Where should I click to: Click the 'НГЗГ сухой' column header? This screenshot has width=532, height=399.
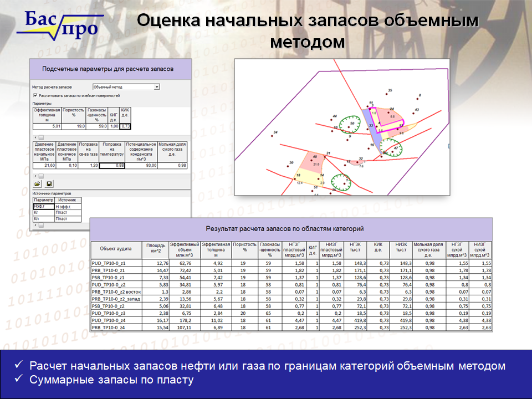457,250
